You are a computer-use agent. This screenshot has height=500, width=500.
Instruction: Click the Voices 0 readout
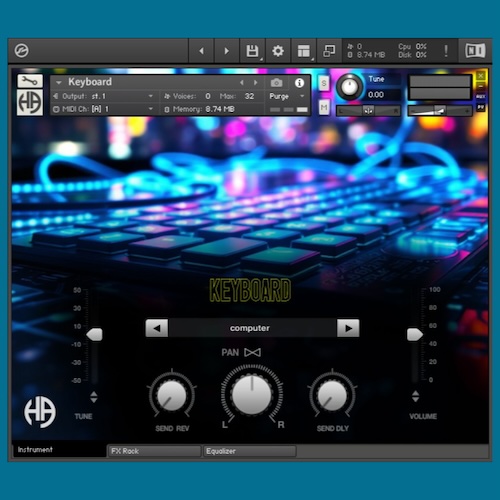[x=188, y=96]
